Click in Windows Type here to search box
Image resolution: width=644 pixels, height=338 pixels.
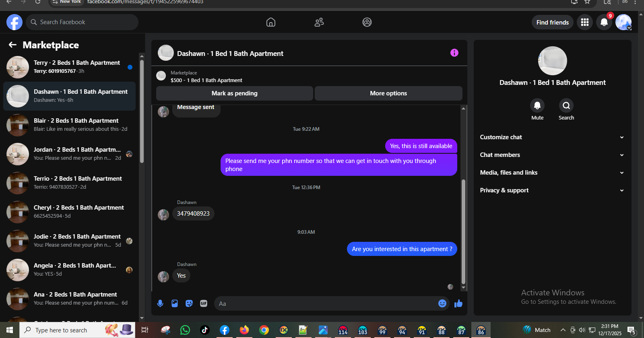(76, 330)
